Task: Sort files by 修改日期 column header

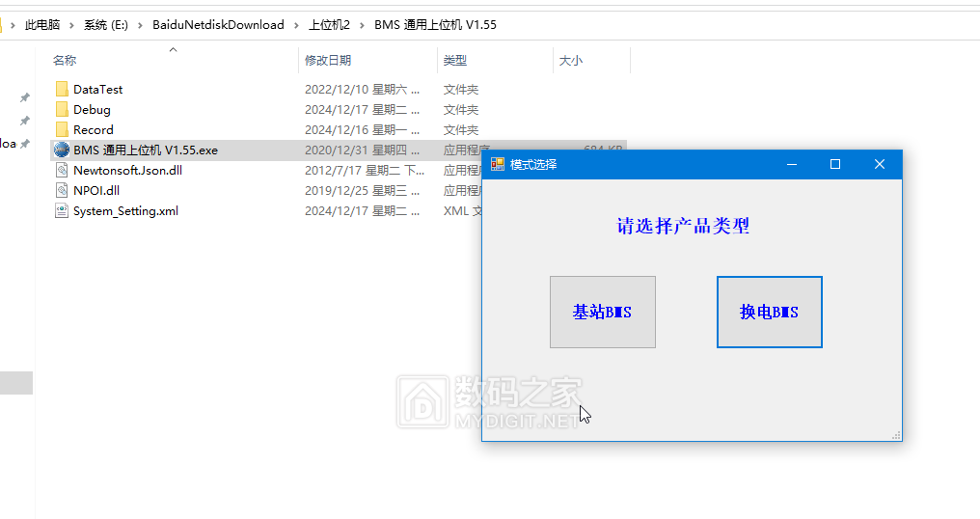Action: (x=328, y=61)
